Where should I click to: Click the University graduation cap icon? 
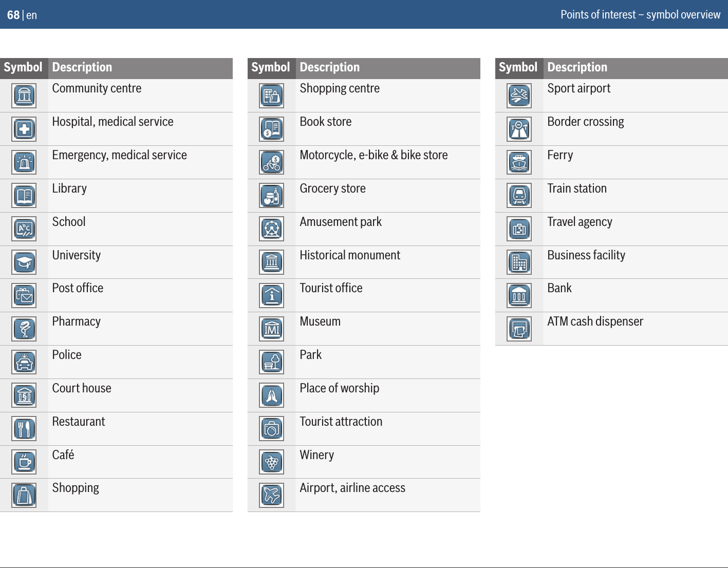pyautogui.click(x=24, y=262)
